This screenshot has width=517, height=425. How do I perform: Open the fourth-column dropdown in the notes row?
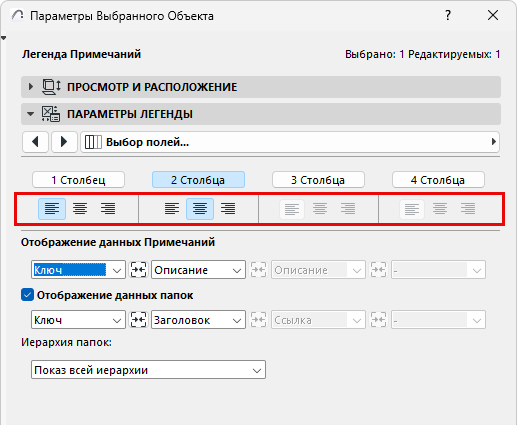438,270
